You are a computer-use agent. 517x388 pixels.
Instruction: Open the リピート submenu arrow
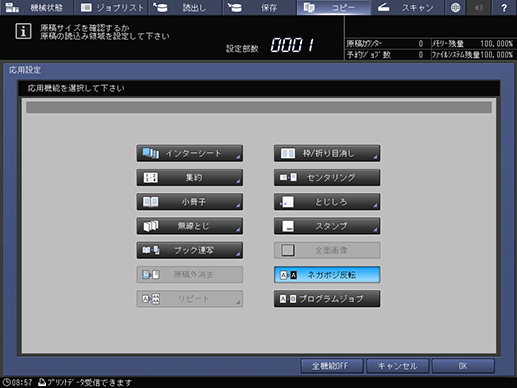(238, 302)
